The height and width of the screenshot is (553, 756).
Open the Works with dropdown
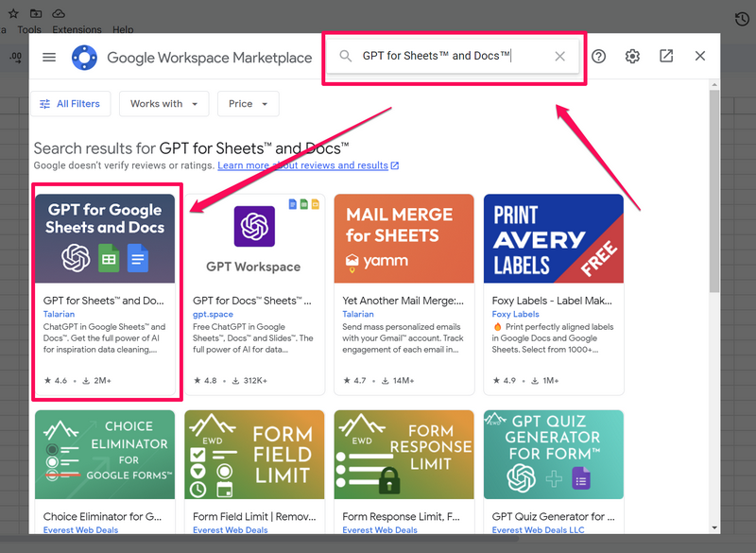[x=163, y=104]
